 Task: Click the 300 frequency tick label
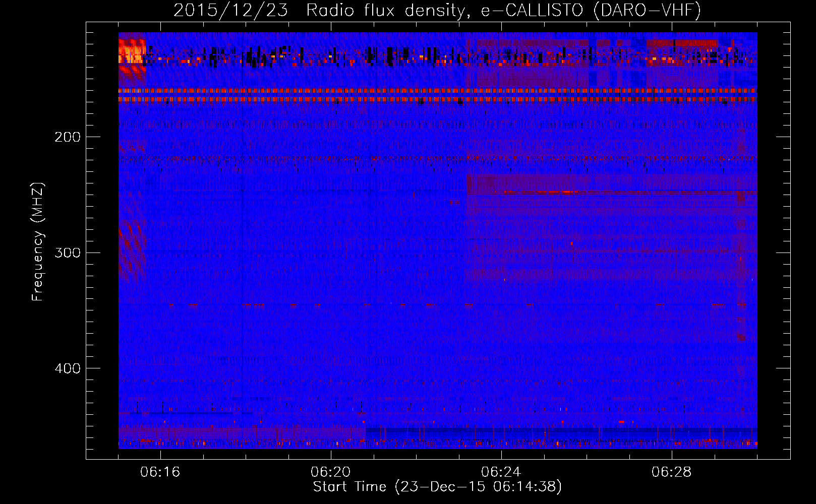click(x=68, y=253)
